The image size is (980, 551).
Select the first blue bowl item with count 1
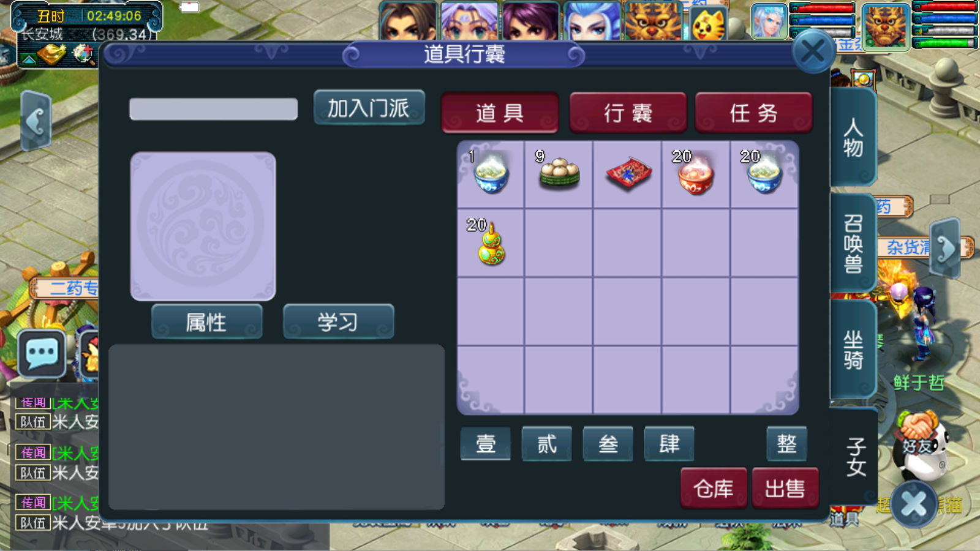[491, 174]
